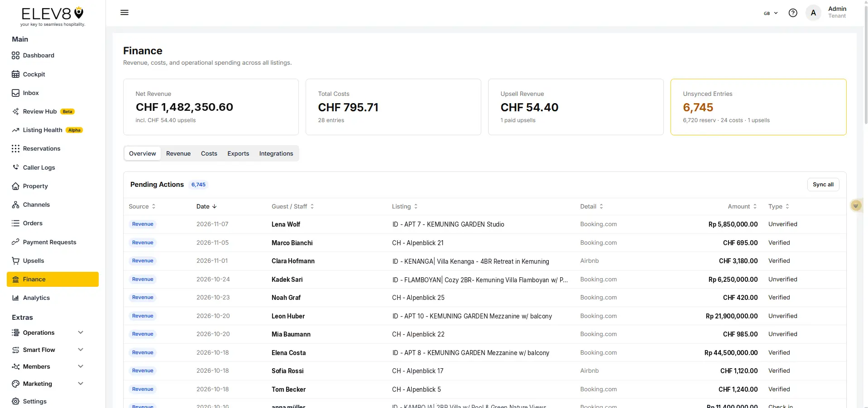Screen dimensions: 868x408
Task: Open the GB language dropdown
Action: click(x=771, y=13)
